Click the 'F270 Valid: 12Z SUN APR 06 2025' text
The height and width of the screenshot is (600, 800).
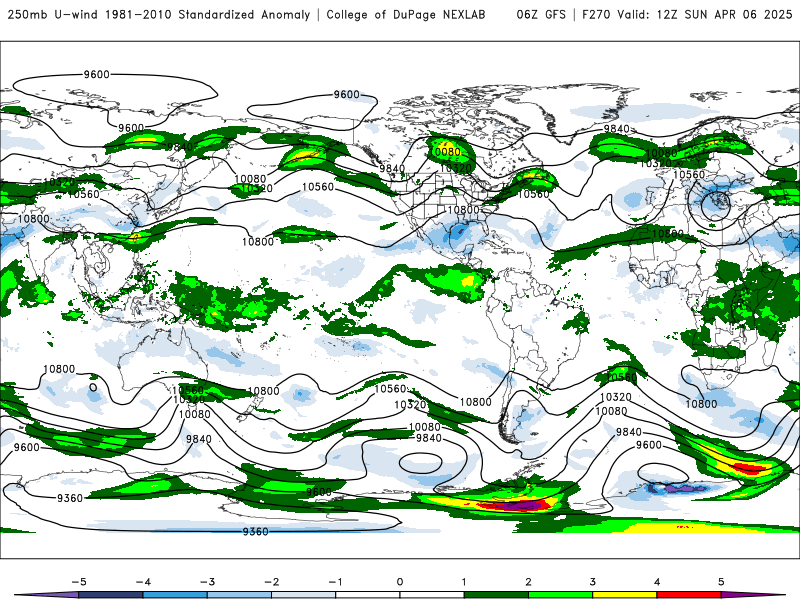pos(687,14)
